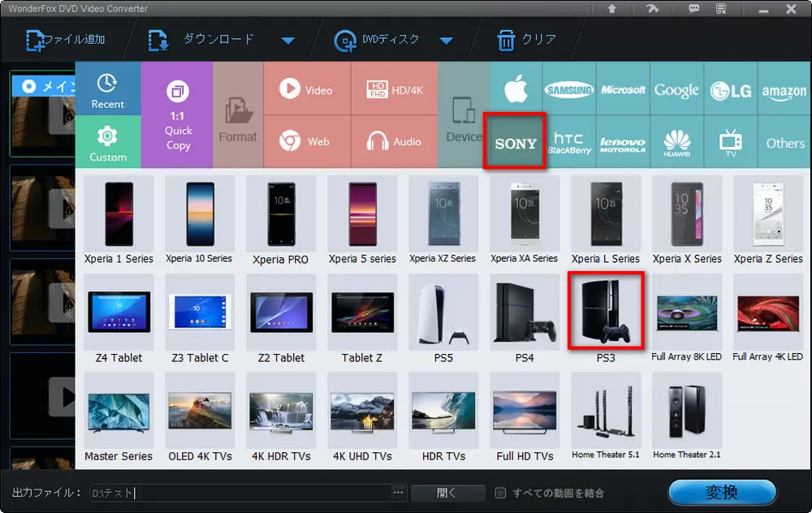
Task: Select the 1:1 Quick Copy option
Action: (178, 115)
